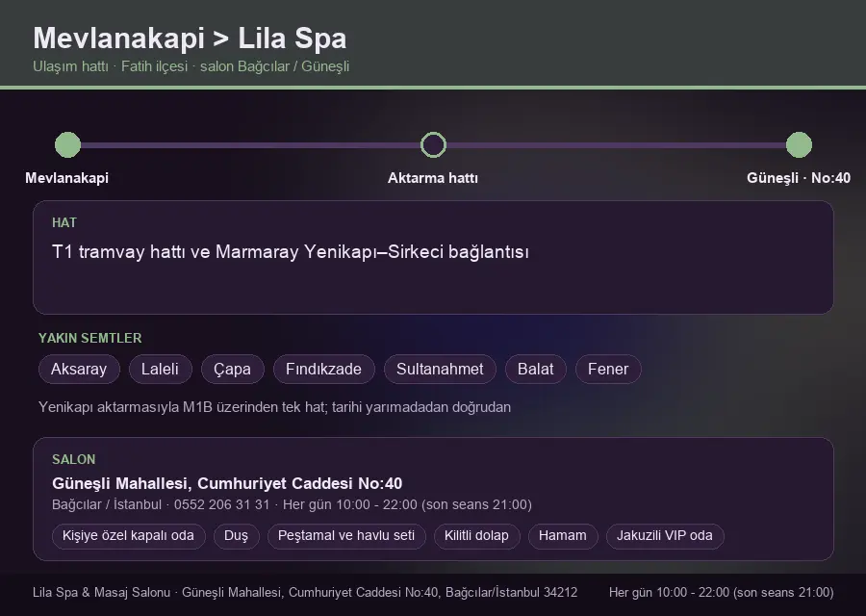
Task: Choose the Balat district chip
Action: point(536,369)
